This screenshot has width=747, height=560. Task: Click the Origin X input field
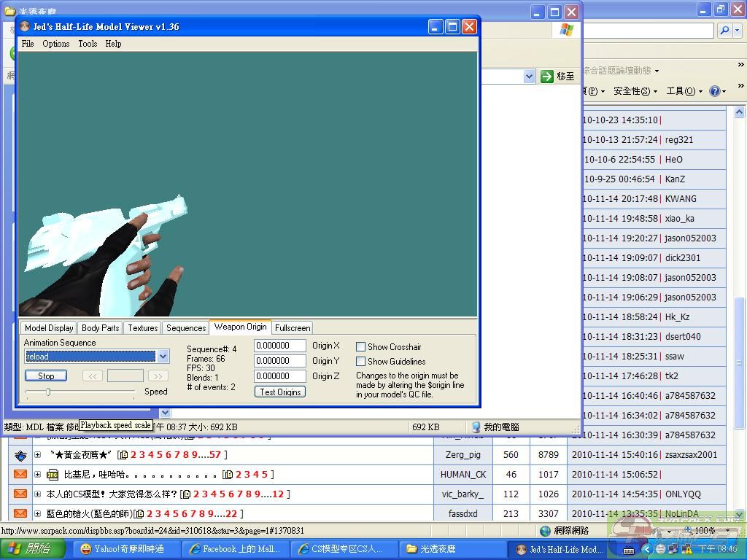[x=280, y=346]
